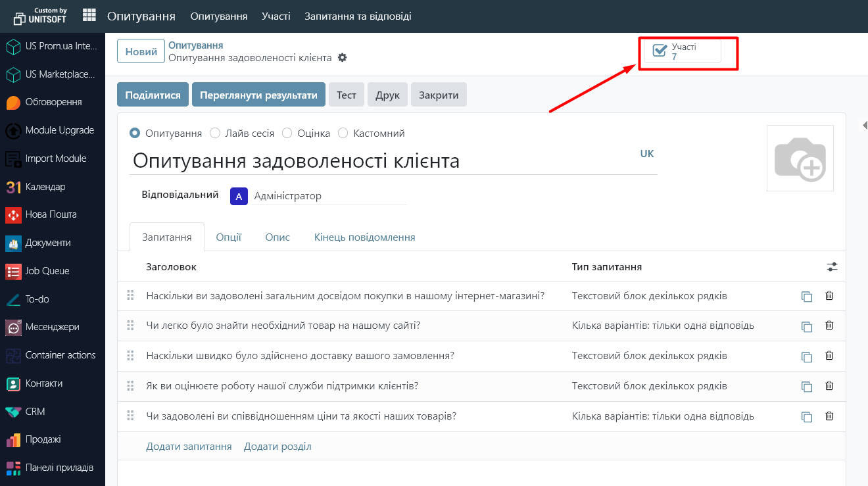
Task: Open the UK language translation selector
Action: coord(647,153)
